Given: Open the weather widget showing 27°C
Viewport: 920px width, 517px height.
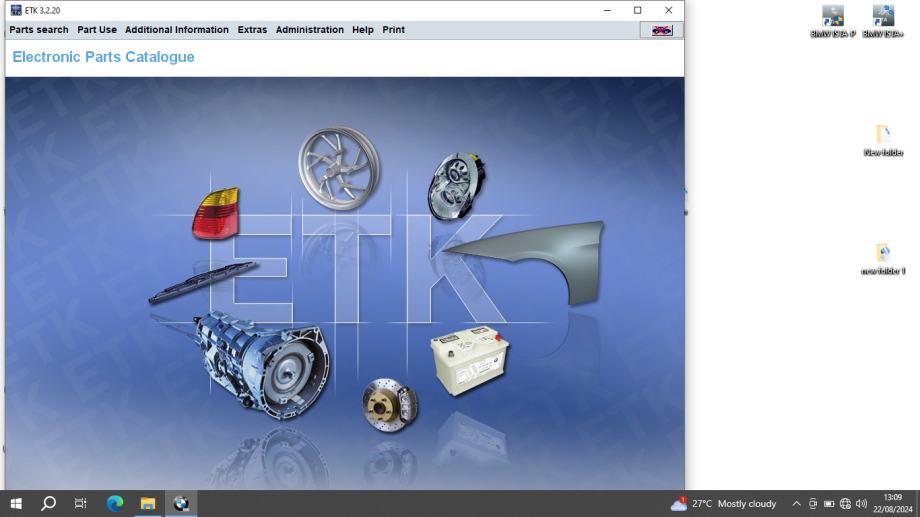Looking at the screenshot, I should pyautogui.click(x=723, y=504).
